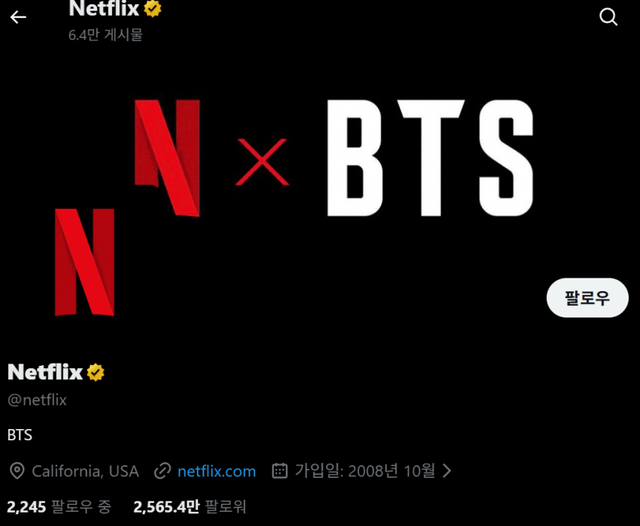Screen dimensions: 640x526
Task: Click the chain link icon
Action: pos(162,471)
